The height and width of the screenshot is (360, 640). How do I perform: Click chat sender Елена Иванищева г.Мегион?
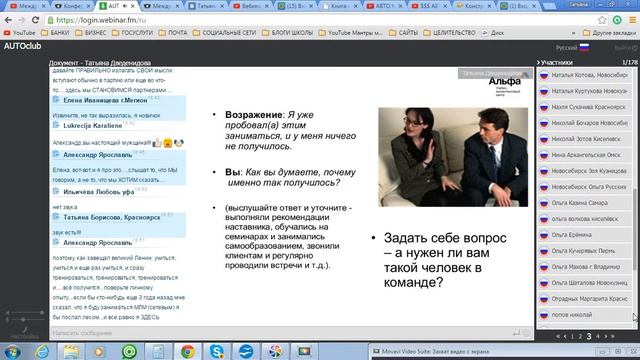(x=105, y=100)
